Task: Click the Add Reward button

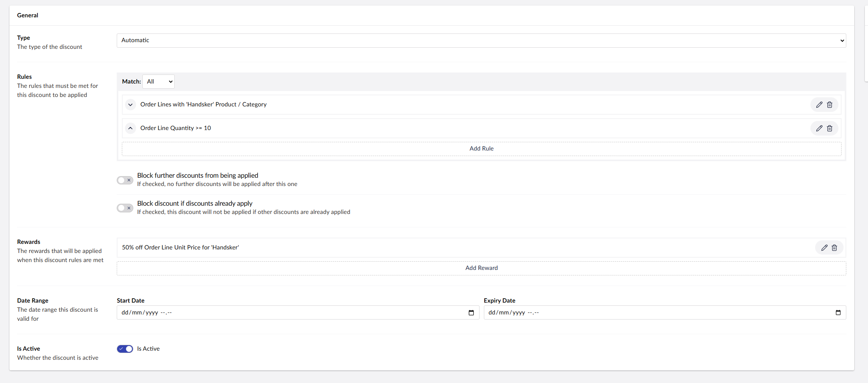Action: 481,268
